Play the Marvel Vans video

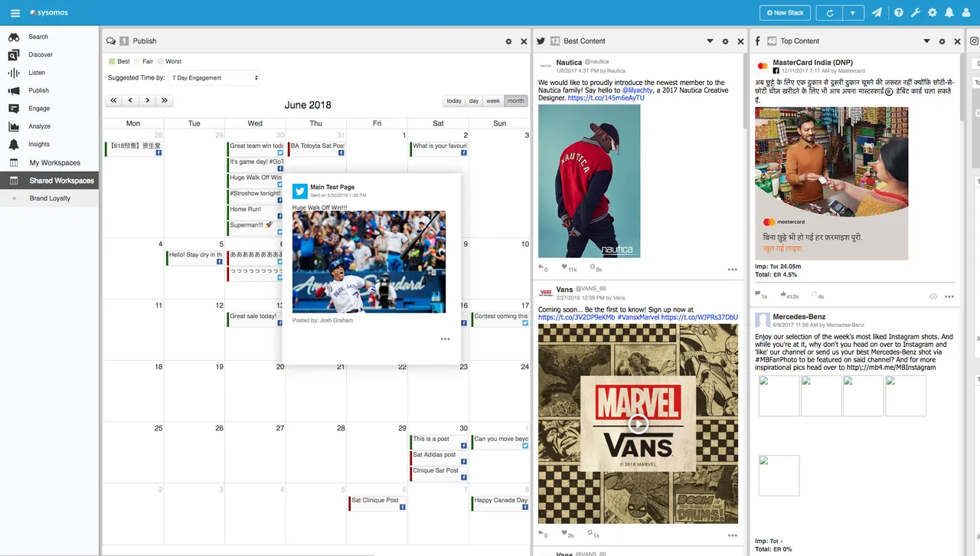point(638,424)
